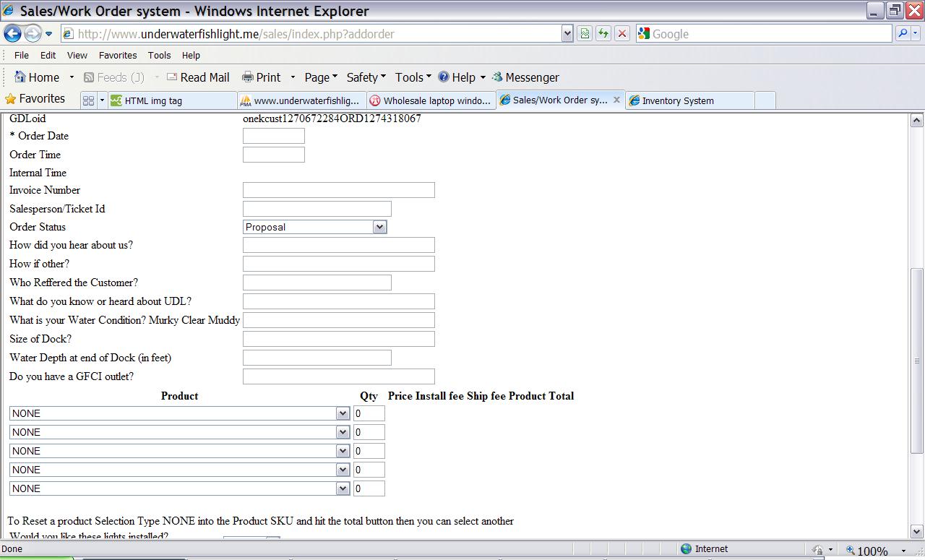925x560 pixels.
Task: Open the Quick Tabs grid icon
Action: [x=89, y=100]
